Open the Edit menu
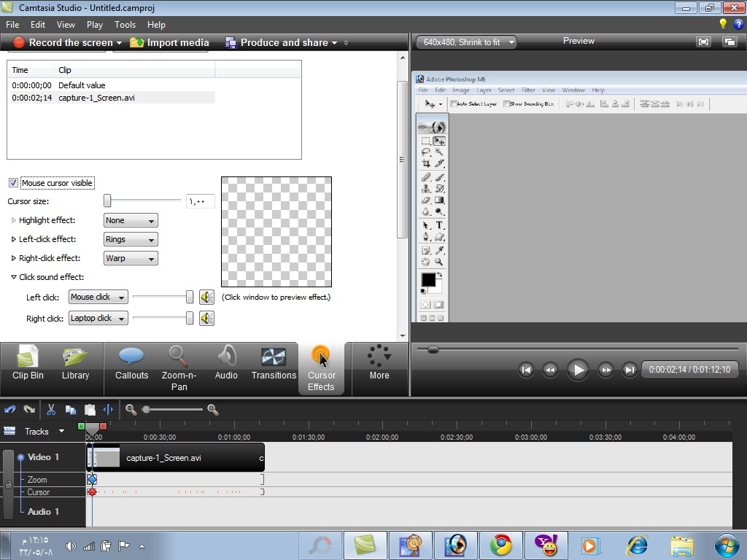This screenshot has height=560, width=747. coord(38,24)
